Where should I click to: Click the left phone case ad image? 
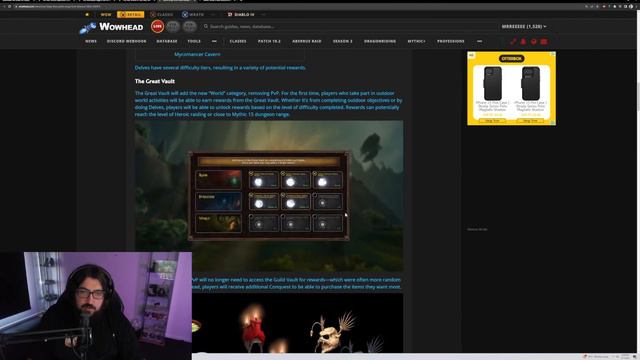coord(493,84)
